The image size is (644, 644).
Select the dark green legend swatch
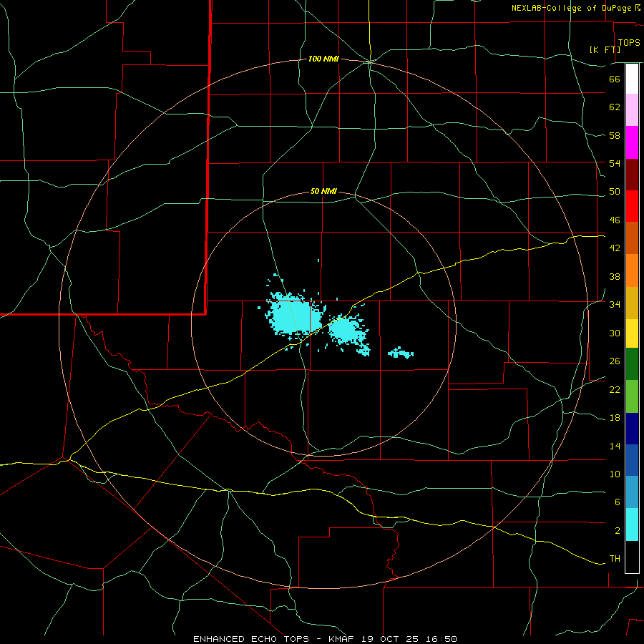pos(632,364)
